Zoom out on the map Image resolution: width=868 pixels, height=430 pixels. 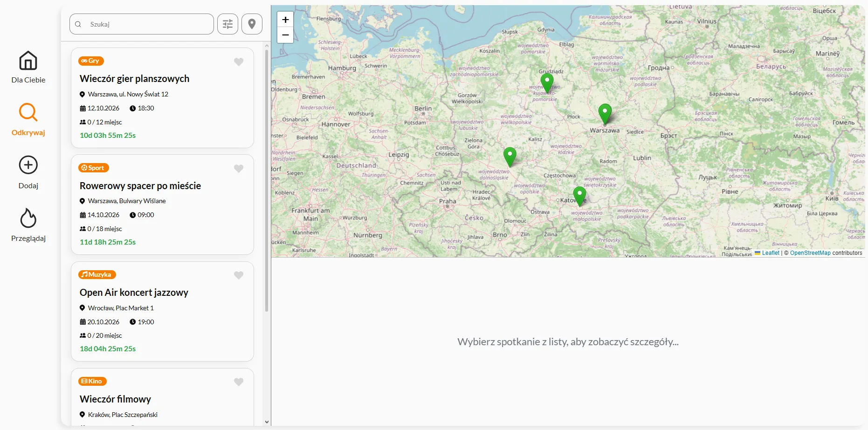285,35
